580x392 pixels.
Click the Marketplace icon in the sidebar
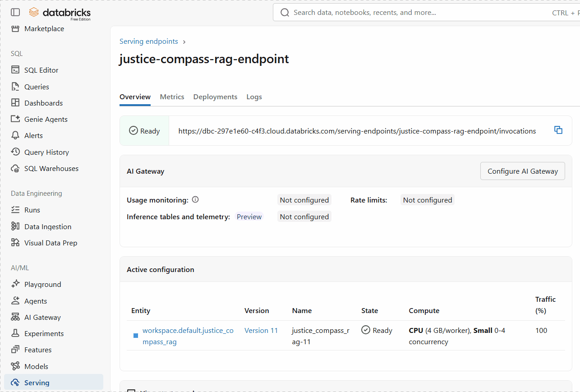tap(15, 29)
